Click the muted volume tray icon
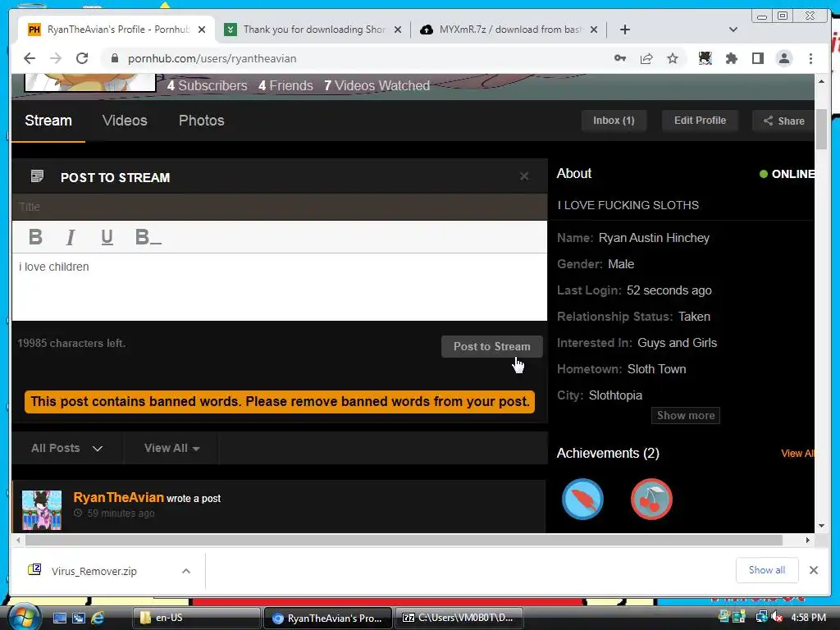The height and width of the screenshot is (630, 840). (x=777, y=618)
